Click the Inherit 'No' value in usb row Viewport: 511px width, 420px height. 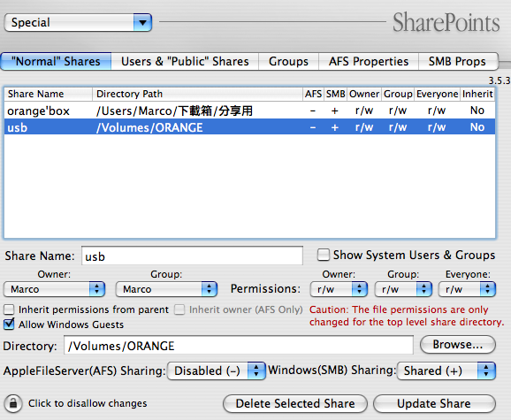(477, 127)
